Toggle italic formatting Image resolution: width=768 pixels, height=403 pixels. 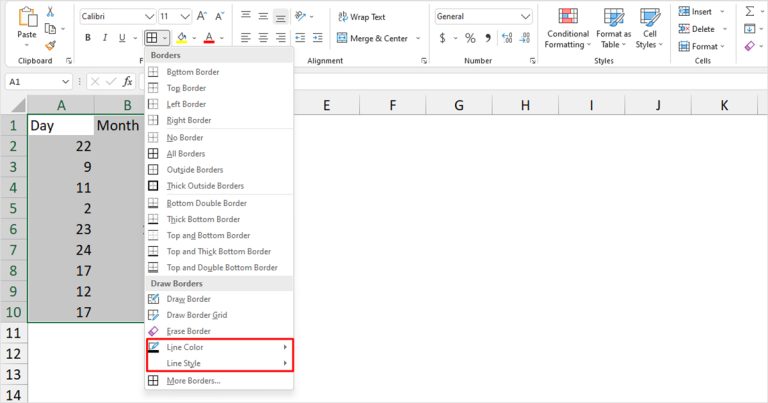click(105, 38)
